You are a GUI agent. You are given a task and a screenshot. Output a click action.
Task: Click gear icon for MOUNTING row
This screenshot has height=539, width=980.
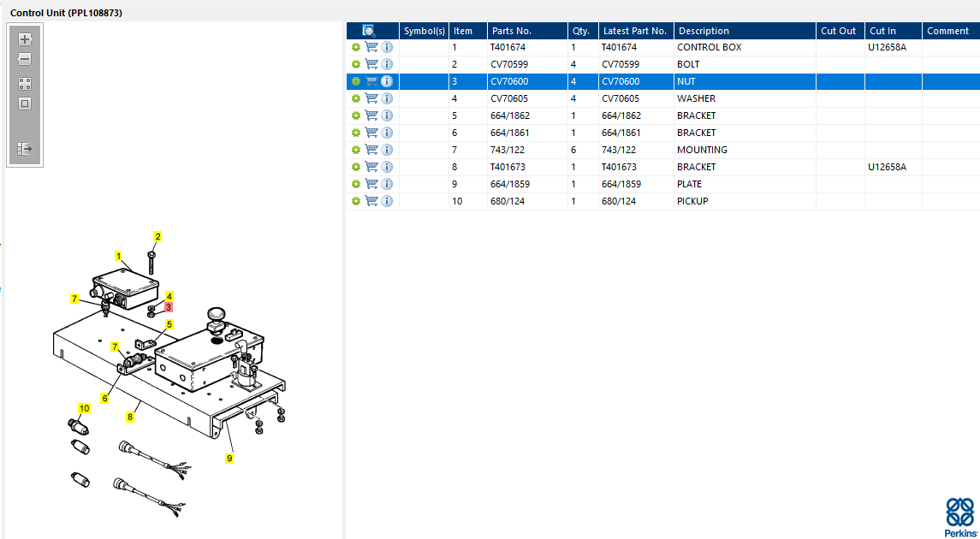[356, 150]
